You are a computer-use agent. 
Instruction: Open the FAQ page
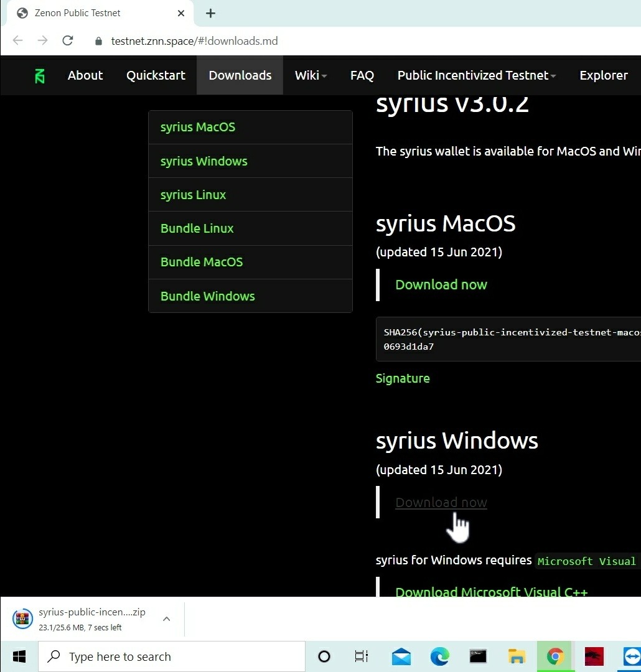click(x=362, y=75)
